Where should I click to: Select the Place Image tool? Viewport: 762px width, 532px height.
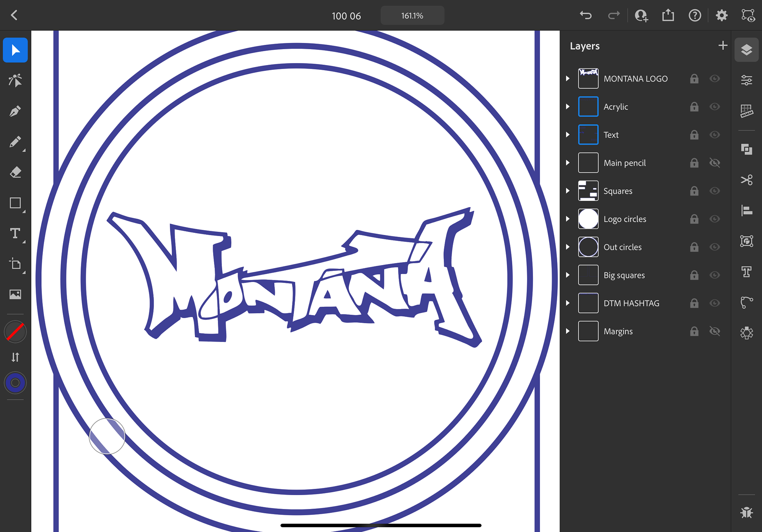(x=15, y=294)
